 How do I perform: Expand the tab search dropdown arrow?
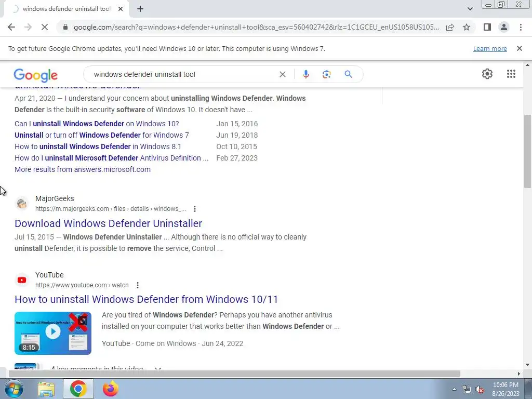click(x=470, y=9)
